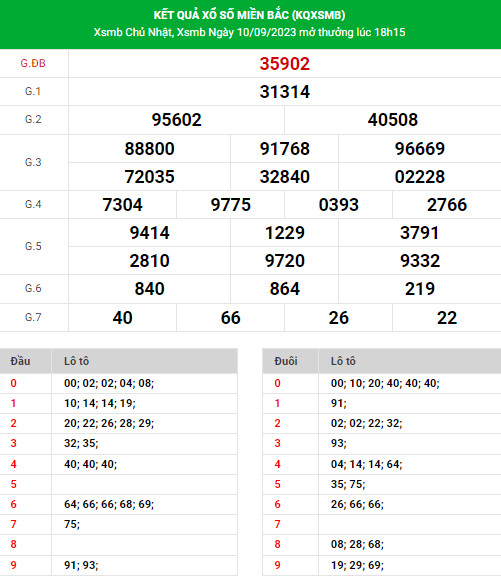Click the G.2 number 95602

[x=177, y=120]
